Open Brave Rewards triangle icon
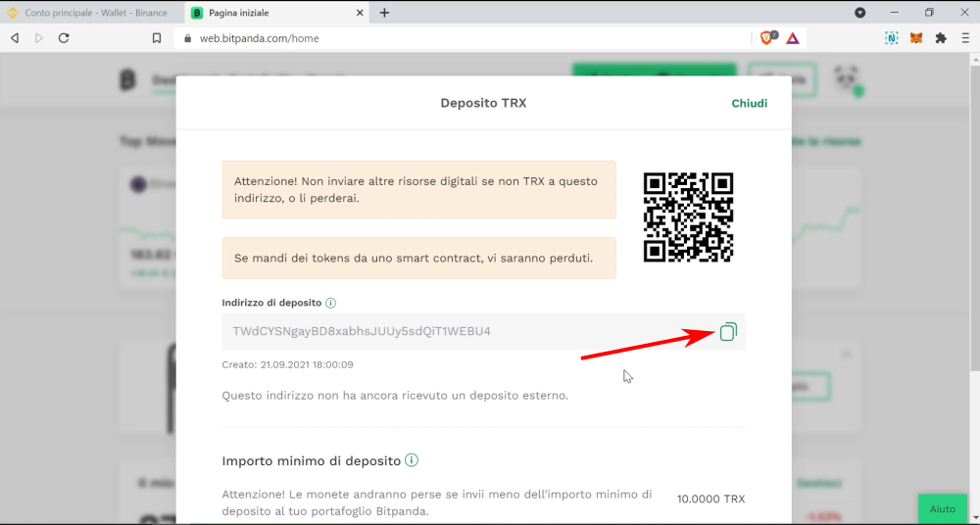 793,38
